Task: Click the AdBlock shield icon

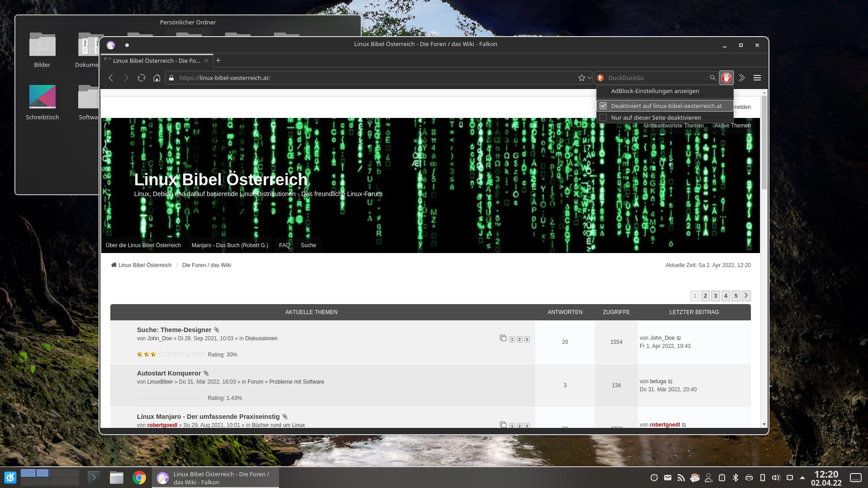Action: pos(726,78)
